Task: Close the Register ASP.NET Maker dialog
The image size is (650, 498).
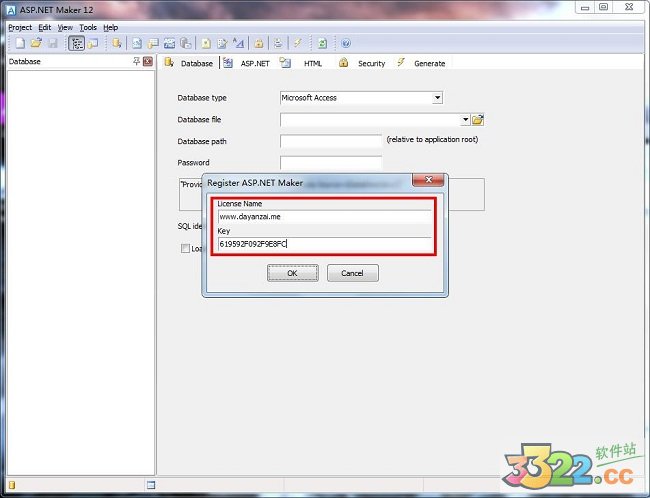Action: (x=428, y=180)
